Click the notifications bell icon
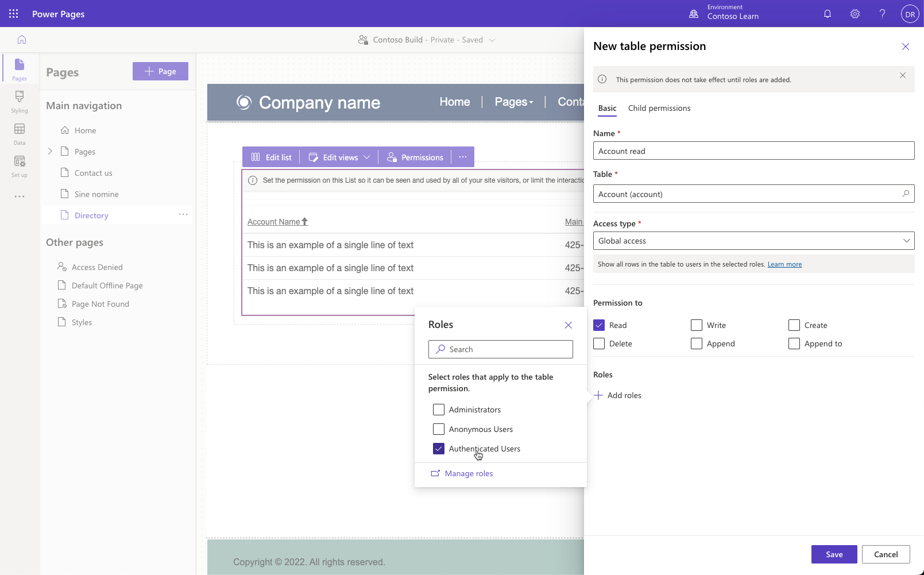This screenshot has width=924, height=575. click(x=828, y=13)
